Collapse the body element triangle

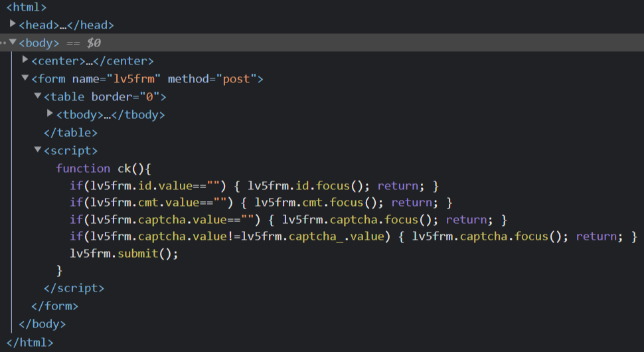pos(13,41)
